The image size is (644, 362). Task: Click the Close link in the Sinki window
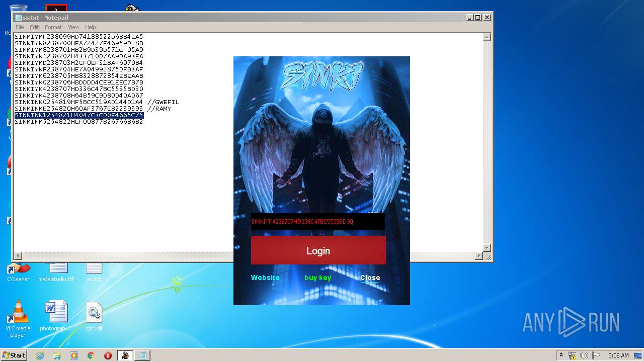coord(370,278)
